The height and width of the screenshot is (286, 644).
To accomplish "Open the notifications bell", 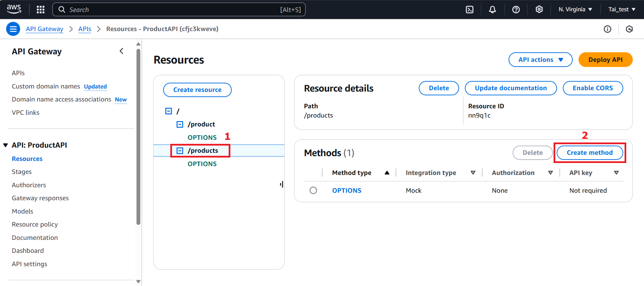I will tap(492, 10).
